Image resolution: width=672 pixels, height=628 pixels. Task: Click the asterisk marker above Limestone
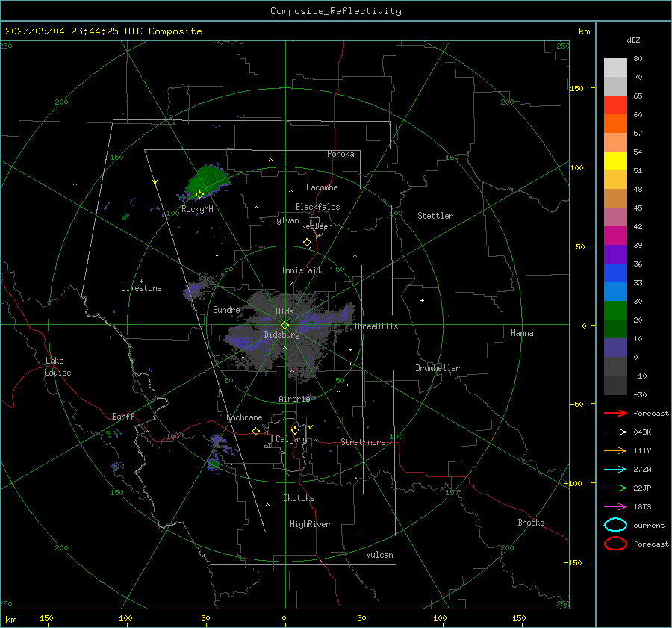141,282
